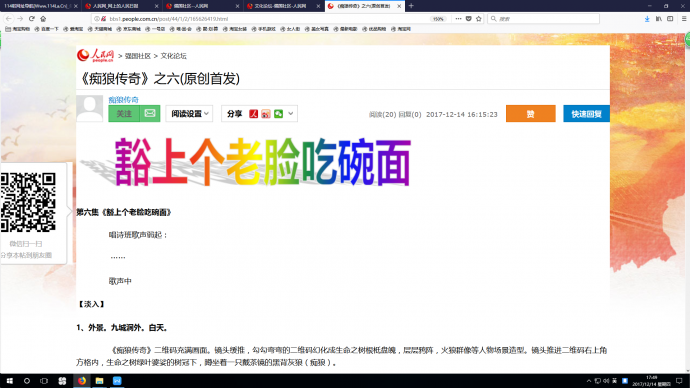Go back using the browser back arrow
The image size is (690, 388).
pyautogui.click(x=9, y=19)
